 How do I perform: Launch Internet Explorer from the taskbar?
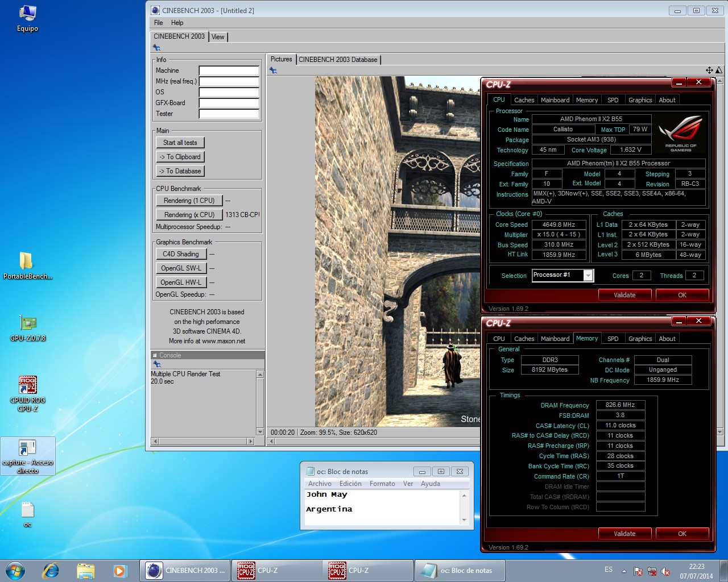pos(51,571)
